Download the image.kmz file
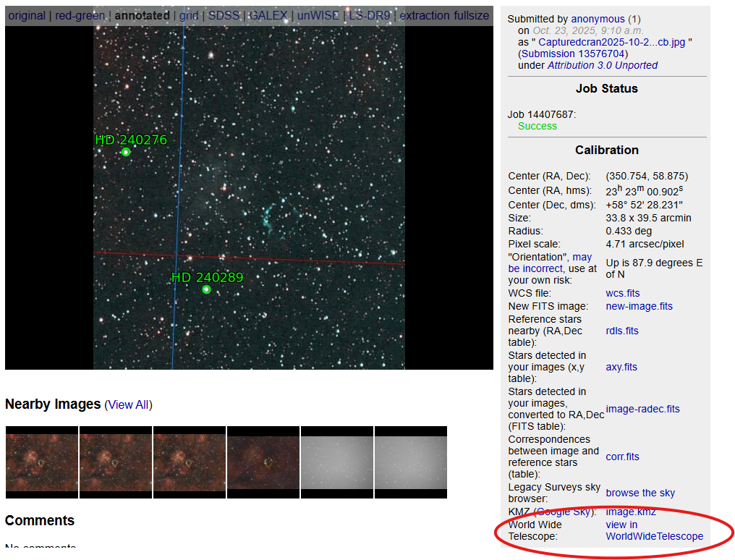Viewport: 735px width, 560px height. click(x=631, y=512)
